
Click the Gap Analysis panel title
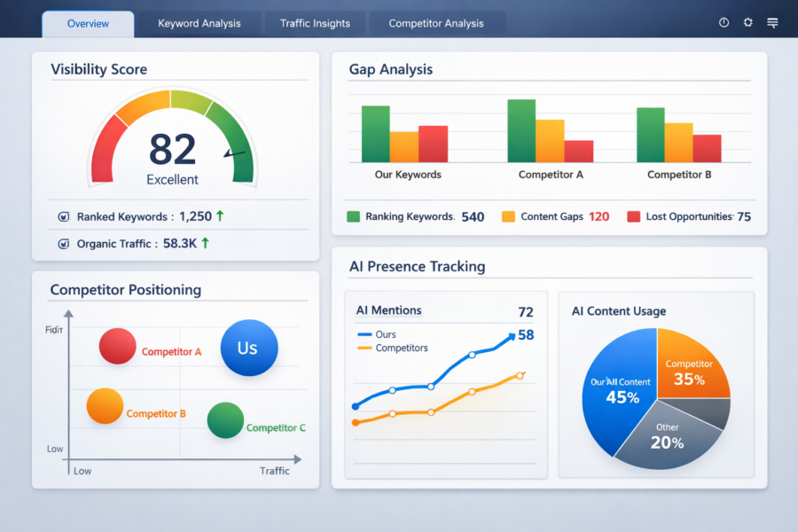point(391,69)
